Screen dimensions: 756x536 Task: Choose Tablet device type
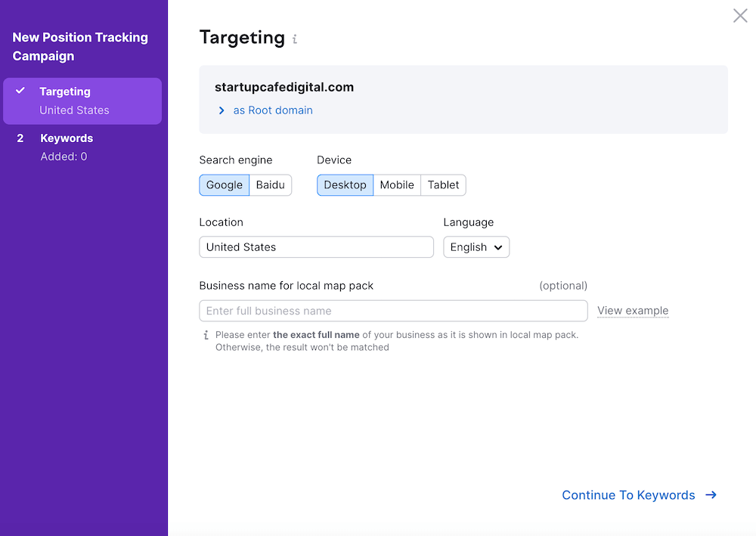pos(443,185)
